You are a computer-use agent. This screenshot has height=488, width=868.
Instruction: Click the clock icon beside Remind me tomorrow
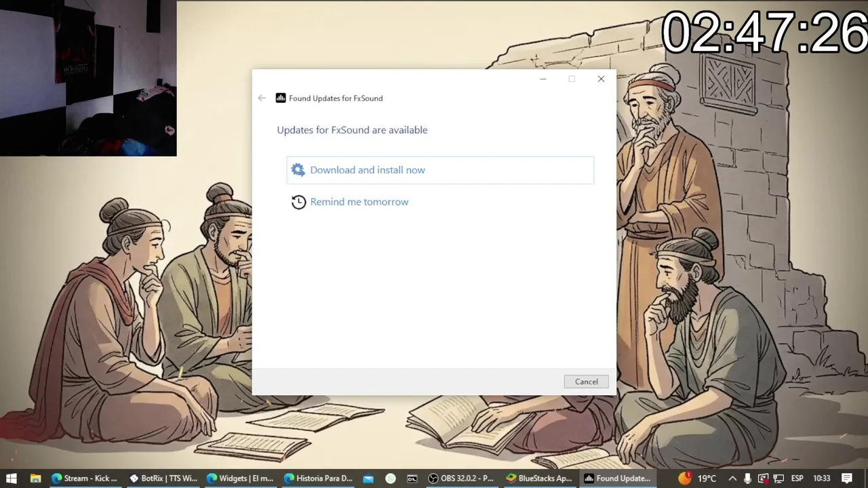pyautogui.click(x=298, y=202)
